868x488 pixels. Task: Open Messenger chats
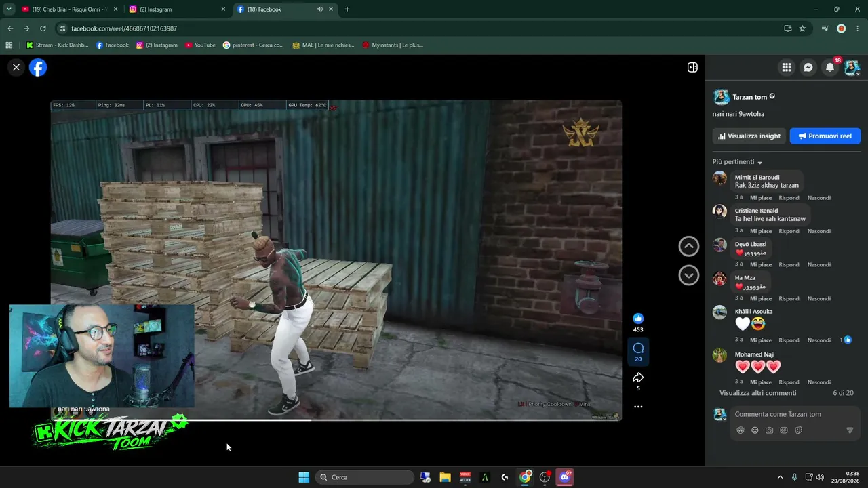click(808, 67)
